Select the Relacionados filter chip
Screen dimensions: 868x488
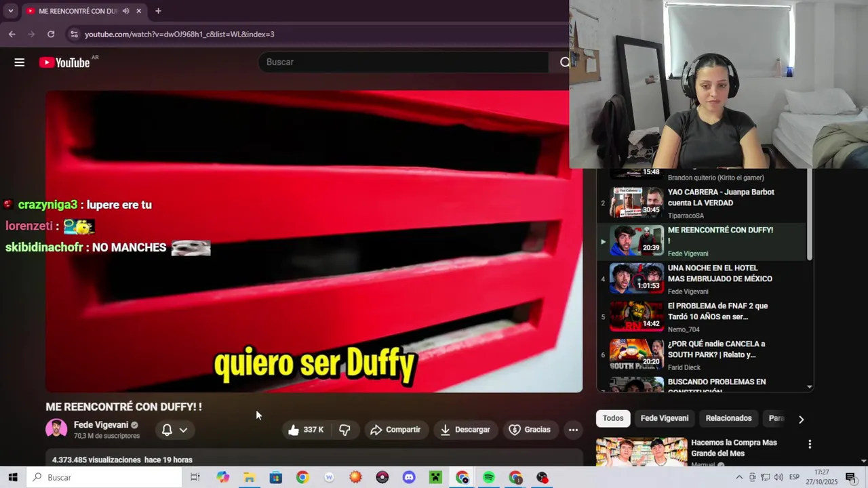[x=728, y=418]
